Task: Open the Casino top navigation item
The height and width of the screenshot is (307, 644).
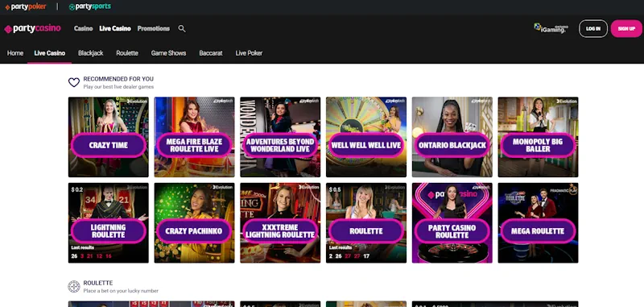Action: [84, 28]
